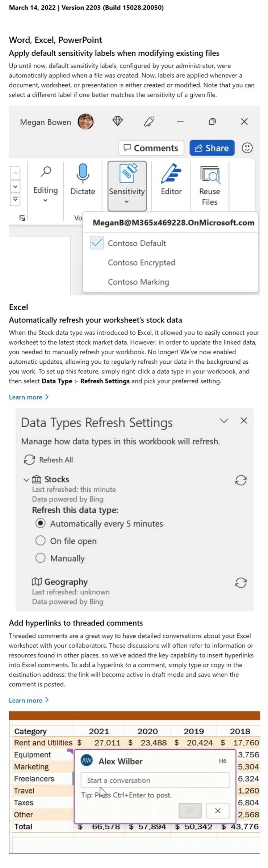
Task: Open the Sensitivity label tool
Action: pos(127,184)
